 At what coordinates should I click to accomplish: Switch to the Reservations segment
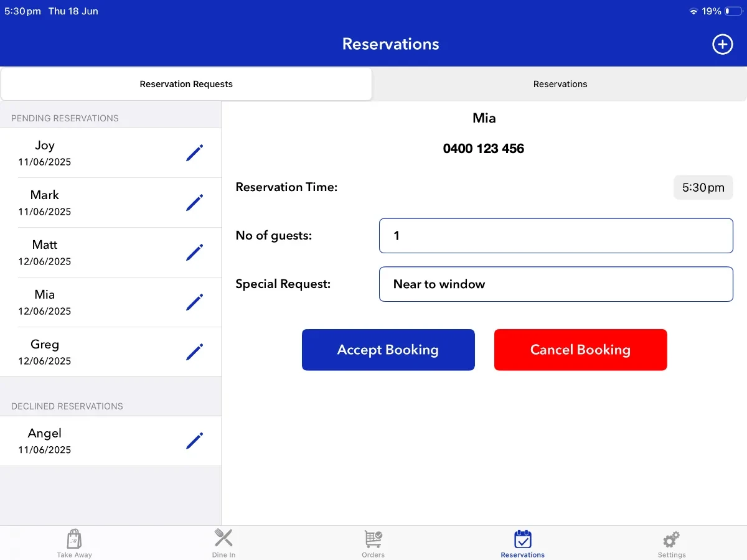coord(560,84)
